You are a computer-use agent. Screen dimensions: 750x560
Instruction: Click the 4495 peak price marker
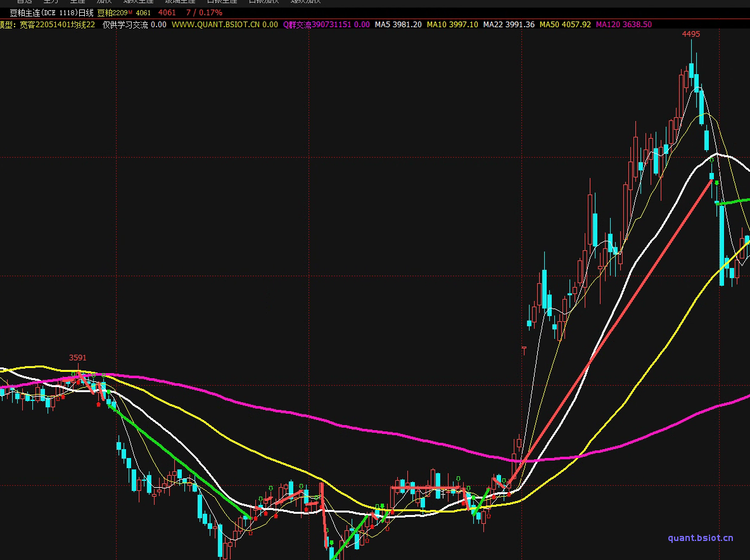(x=691, y=34)
